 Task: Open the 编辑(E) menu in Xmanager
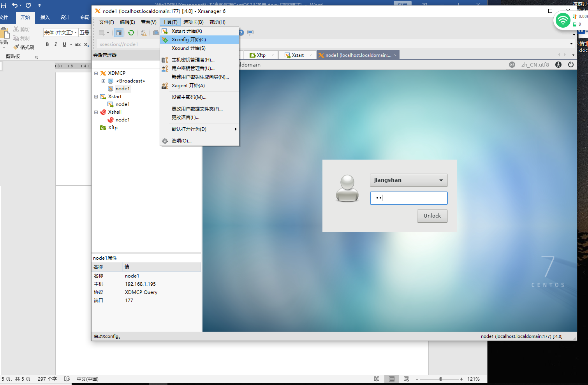click(x=127, y=22)
